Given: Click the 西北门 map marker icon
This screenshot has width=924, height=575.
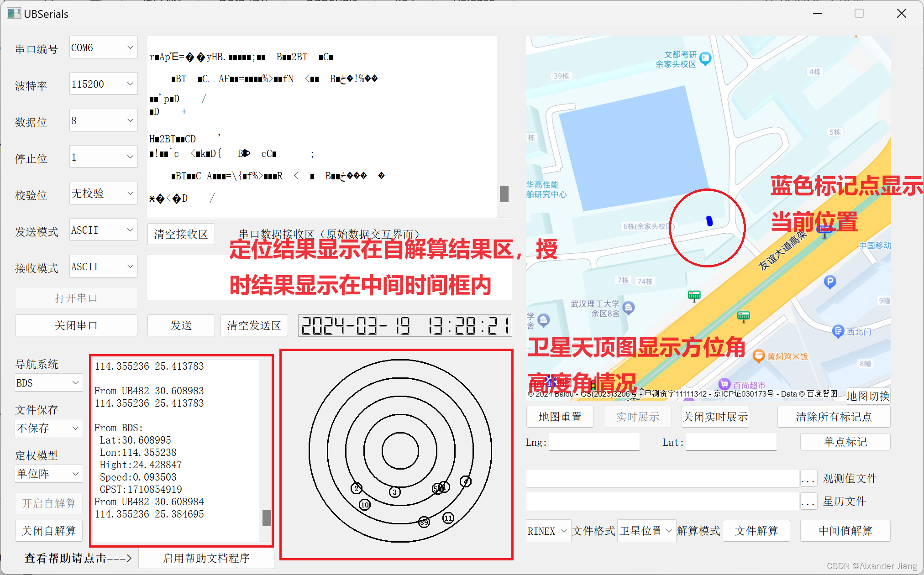Looking at the screenshot, I should pyautogui.click(x=838, y=331).
